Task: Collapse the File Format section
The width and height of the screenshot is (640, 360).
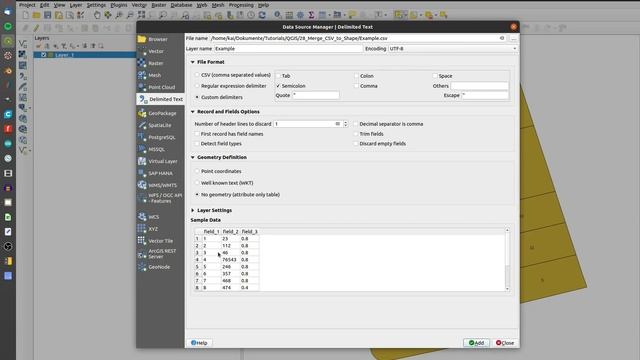Action: pos(193,62)
